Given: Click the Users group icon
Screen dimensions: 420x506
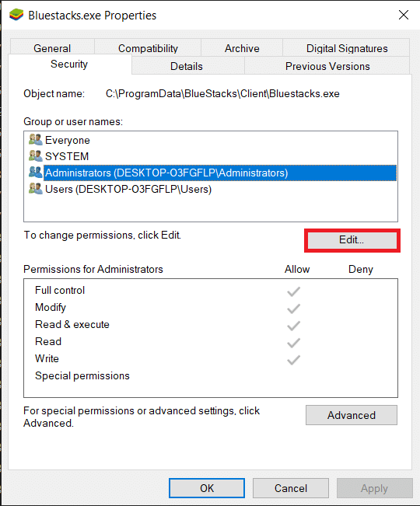Looking at the screenshot, I should pos(35,189).
